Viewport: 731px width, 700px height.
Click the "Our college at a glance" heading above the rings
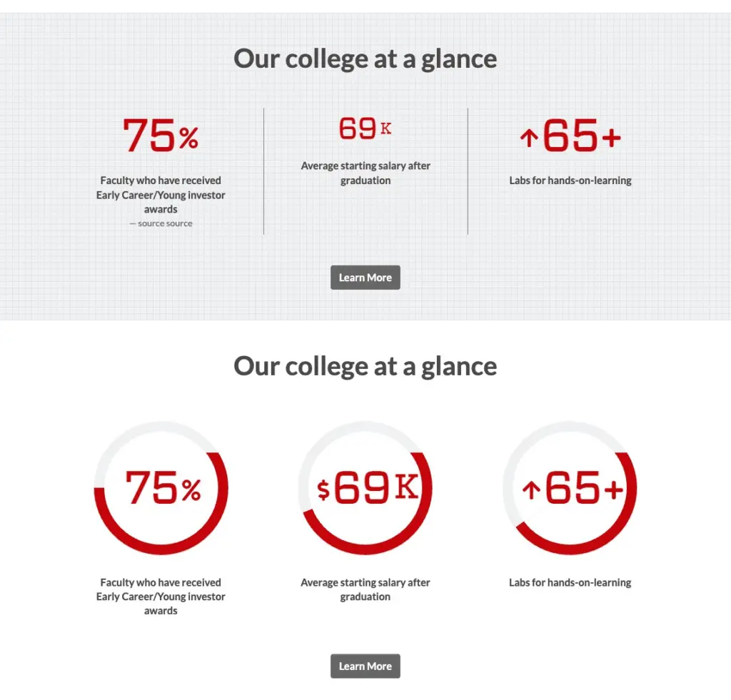(x=365, y=366)
